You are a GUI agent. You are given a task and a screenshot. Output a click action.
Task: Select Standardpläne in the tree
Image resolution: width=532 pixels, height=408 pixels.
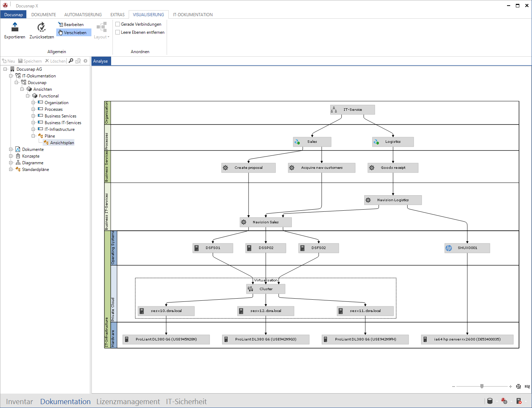click(x=36, y=170)
